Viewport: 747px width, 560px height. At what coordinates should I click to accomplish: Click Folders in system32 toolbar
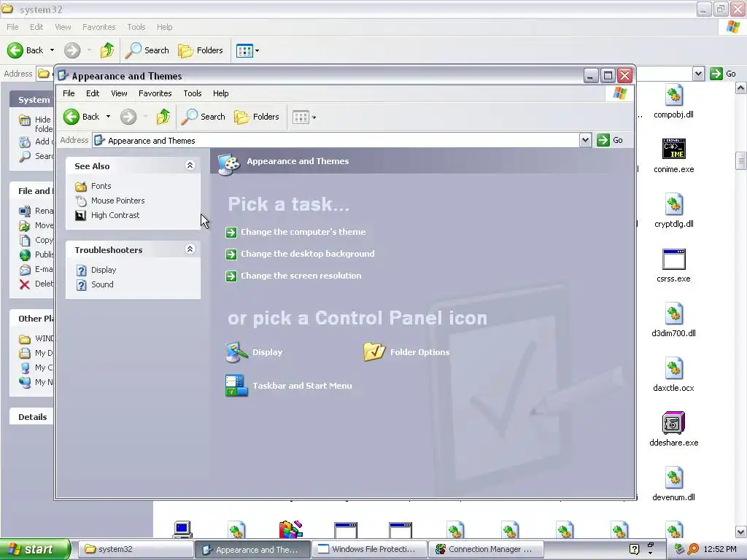(x=200, y=50)
